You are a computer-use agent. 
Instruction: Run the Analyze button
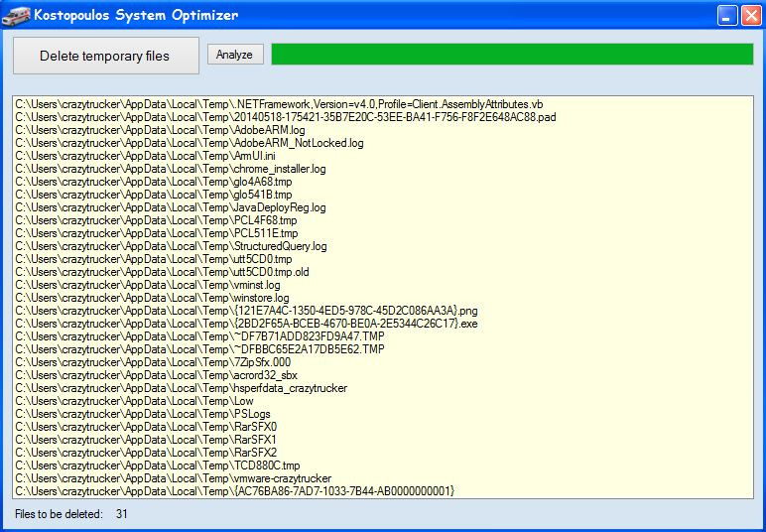click(x=235, y=55)
